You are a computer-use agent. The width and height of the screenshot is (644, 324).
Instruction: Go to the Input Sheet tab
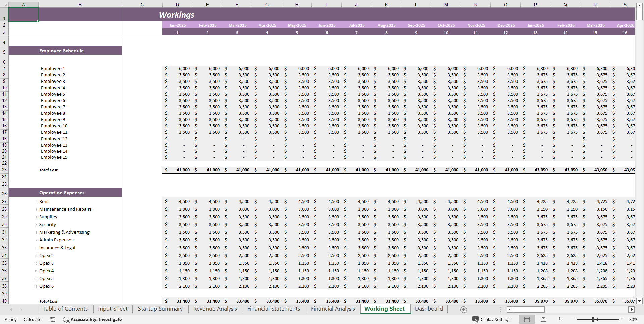point(112,309)
